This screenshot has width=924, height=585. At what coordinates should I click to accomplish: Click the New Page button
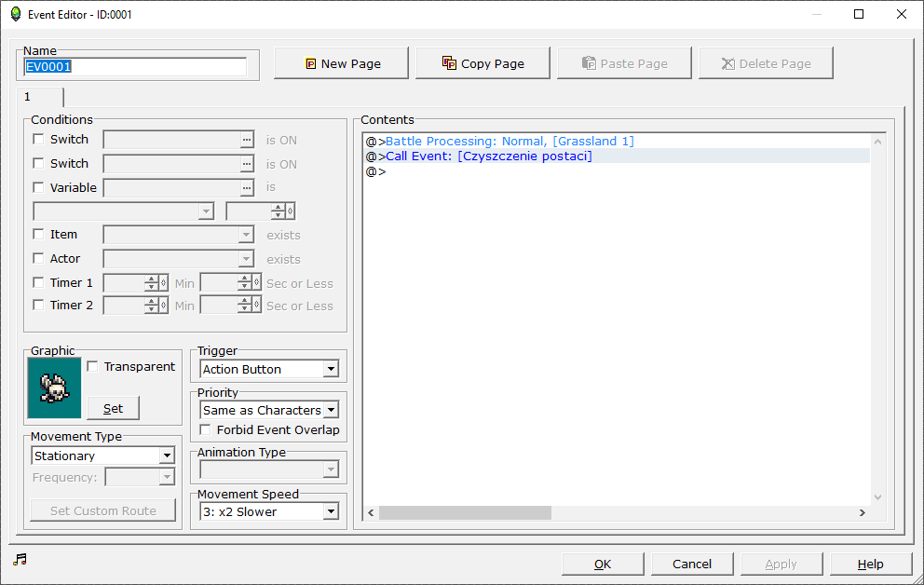tap(341, 63)
